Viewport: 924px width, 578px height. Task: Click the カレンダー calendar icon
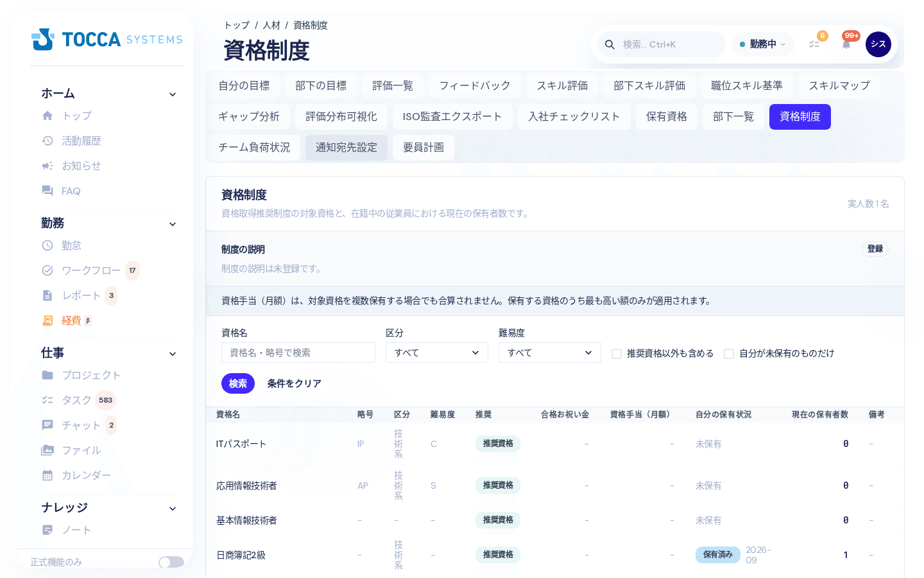point(47,475)
